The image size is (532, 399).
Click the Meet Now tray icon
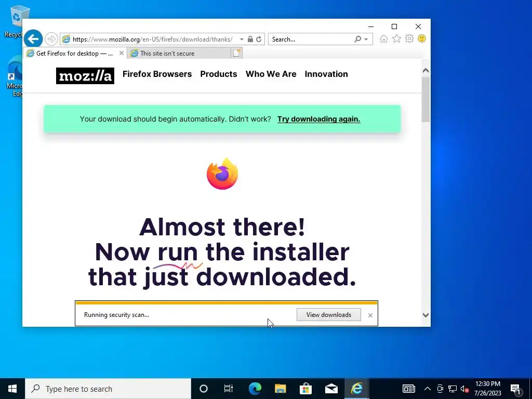[x=440, y=389]
